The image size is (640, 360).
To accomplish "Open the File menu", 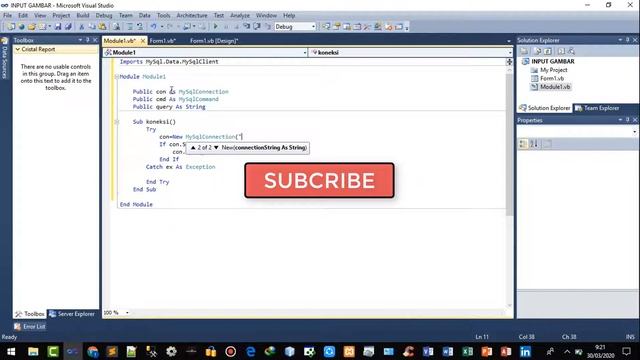I will (x=7, y=16).
